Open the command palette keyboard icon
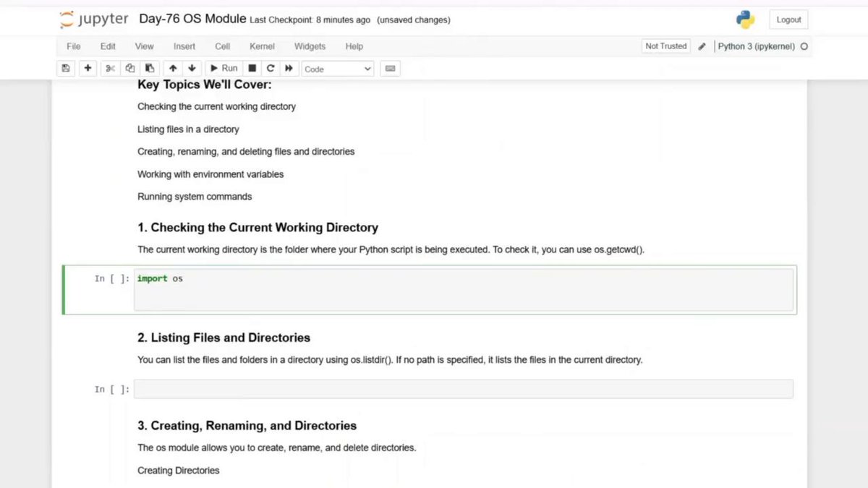The width and height of the screenshot is (868, 488). [x=391, y=68]
